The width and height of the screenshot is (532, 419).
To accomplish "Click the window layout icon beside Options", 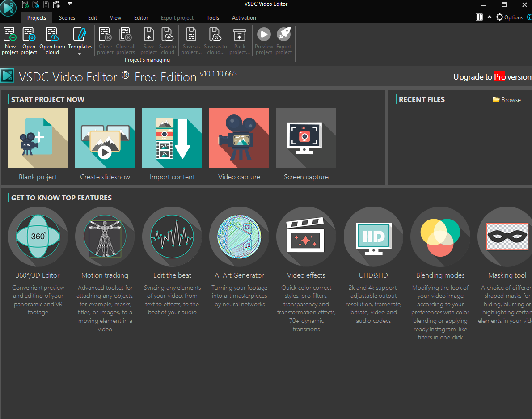I will coord(479,17).
